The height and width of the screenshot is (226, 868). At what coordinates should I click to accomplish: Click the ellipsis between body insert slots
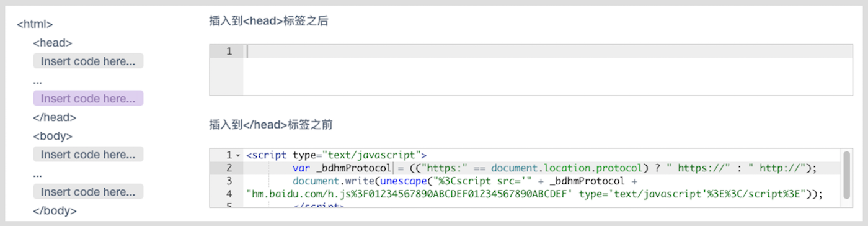37,174
